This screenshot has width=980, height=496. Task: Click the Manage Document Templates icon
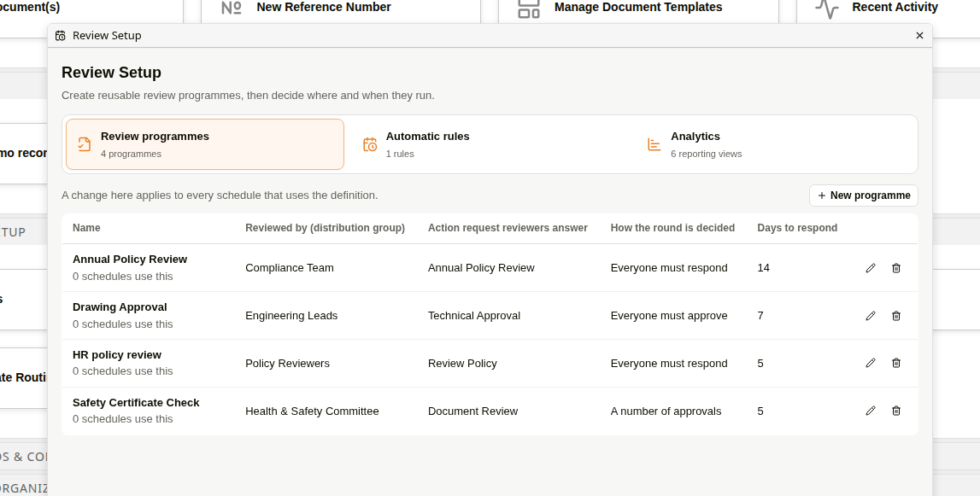(529, 8)
